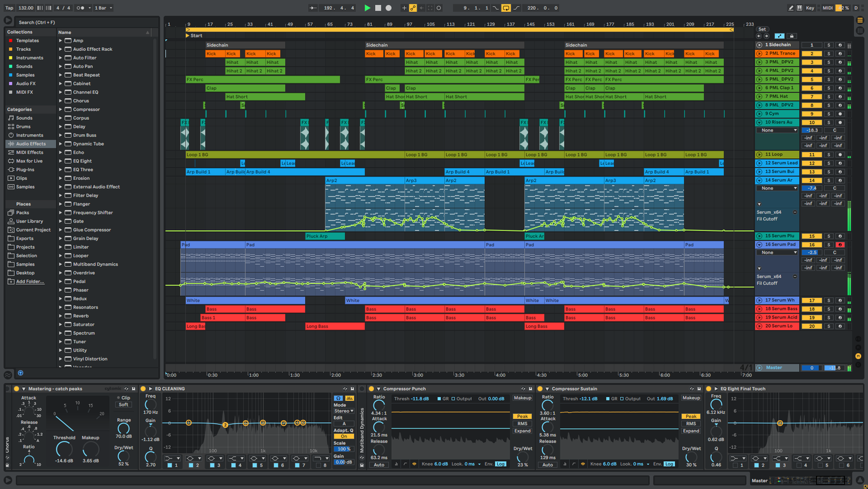Turn off the EQ CLEANING device activator

(143, 389)
